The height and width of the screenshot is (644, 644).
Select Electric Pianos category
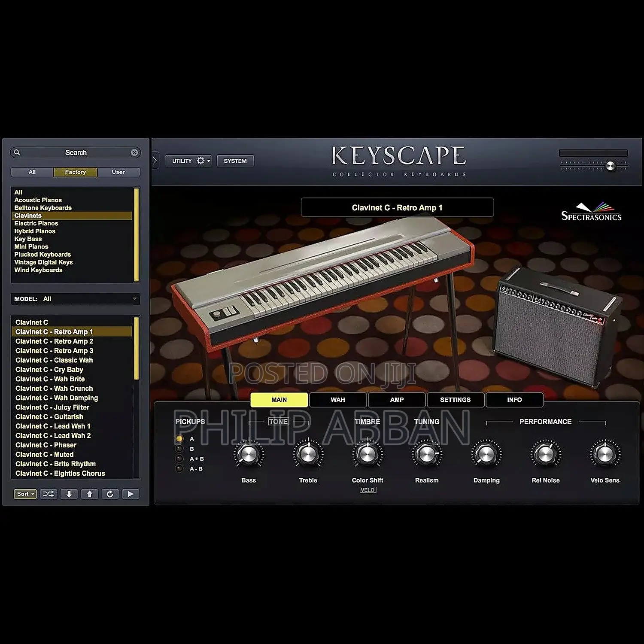[72, 223]
